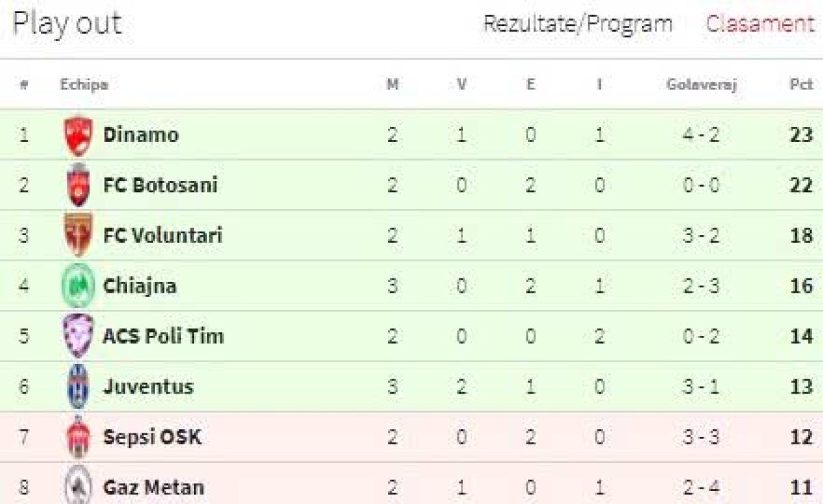Image resolution: width=823 pixels, height=504 pixels.
Task: Select the Clasament tab
Action: pyautogui.click(x=760, y=24)
